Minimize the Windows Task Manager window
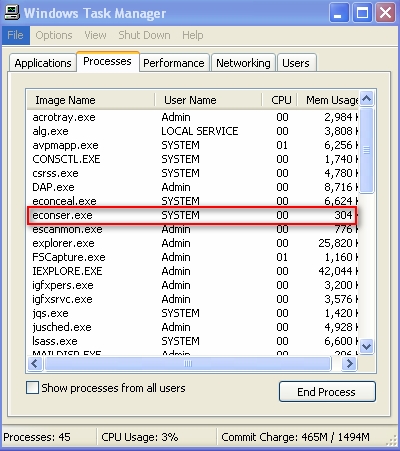The image size is (400, 451). [339, 13]
